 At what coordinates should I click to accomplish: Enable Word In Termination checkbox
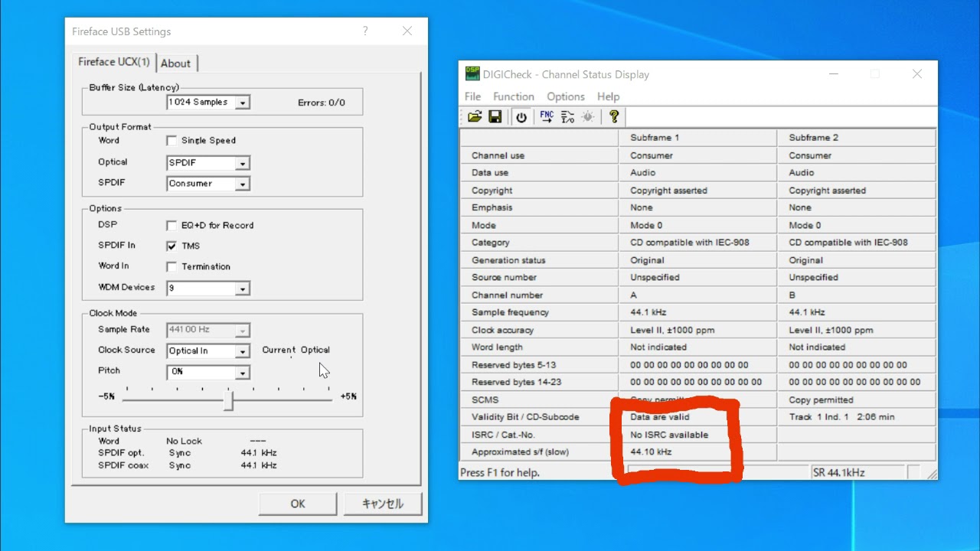coord(171,267)
